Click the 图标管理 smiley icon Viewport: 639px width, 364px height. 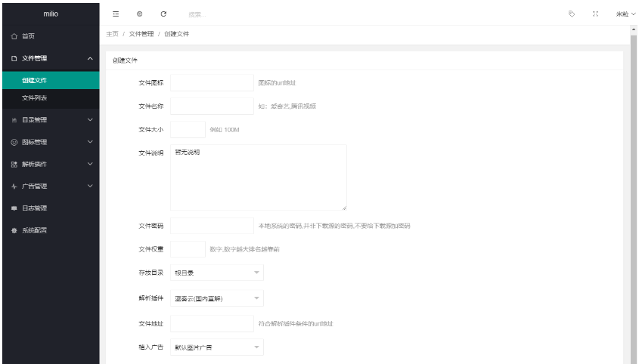[14, 142]
